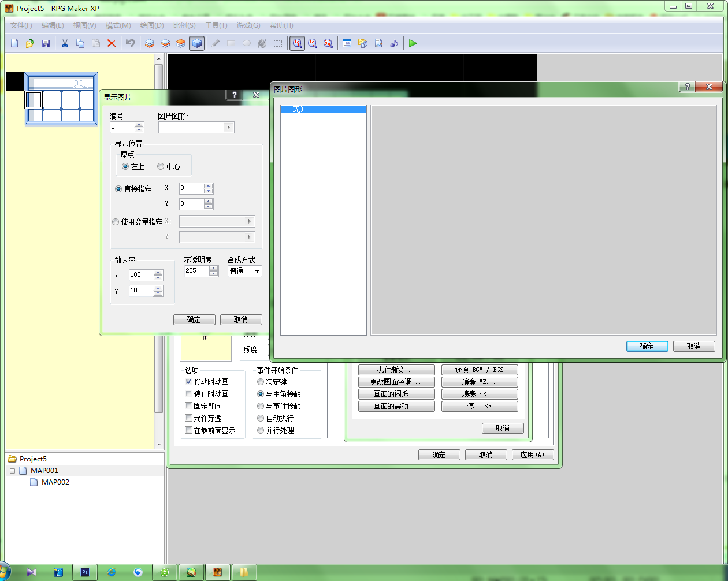Viewport: 728px width, 581px height.
Task: Select MAP002 in the map tree
Action: 55,482
